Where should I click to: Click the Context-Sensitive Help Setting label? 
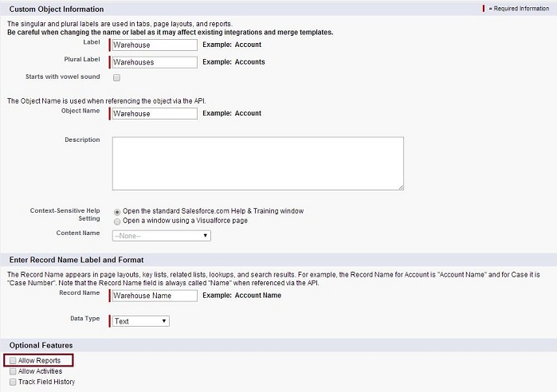point(65,214)
